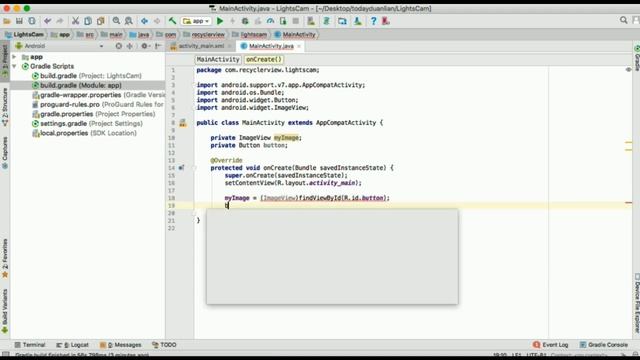The height and width of the screenshot is (360, 640).
Task: Click the Copy icon in toolbar
Action: 88,21
